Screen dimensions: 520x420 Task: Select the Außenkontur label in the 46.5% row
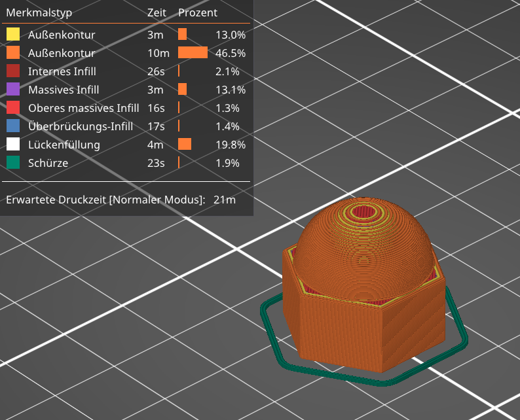62,53
